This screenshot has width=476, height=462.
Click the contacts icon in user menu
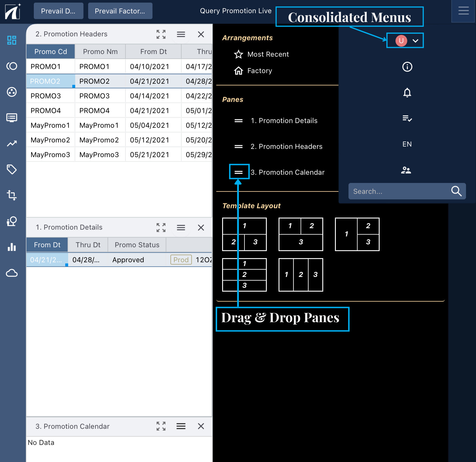click(406, 170)
